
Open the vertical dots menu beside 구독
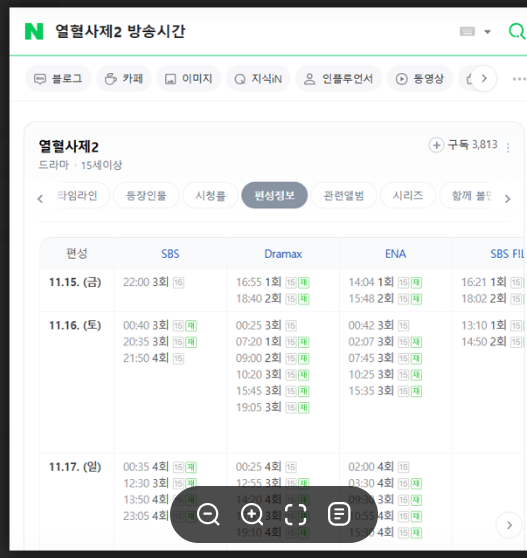click(x=508, y=148)
